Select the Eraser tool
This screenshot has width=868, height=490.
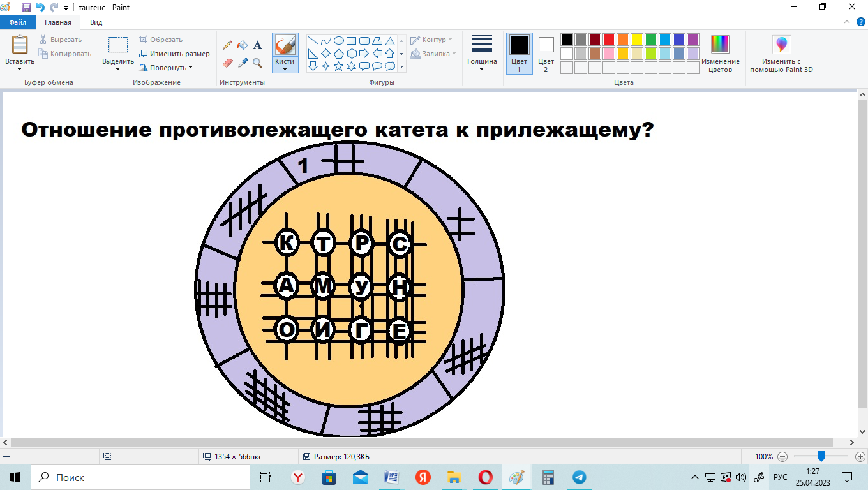pyautogui.click(x=227, y=63)
